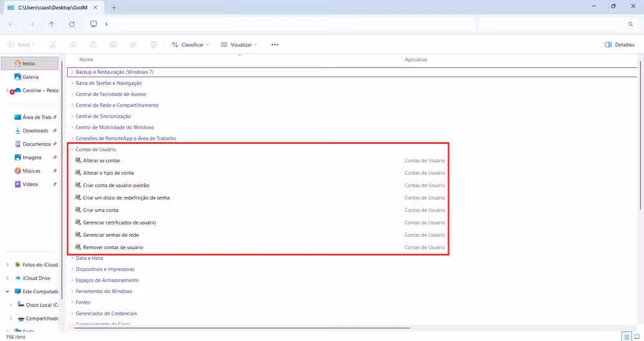Viewport: 644px width, 341px height.
Task: Select Início in the navigation pane
Action: 28,64
